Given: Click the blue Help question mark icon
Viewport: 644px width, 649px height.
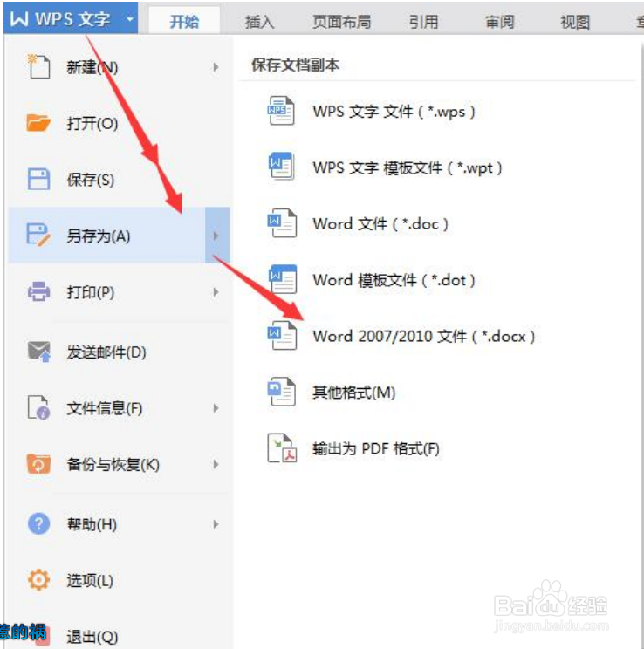Looking at the screenshot, I should pyautogui.click(x=38, y=523).
